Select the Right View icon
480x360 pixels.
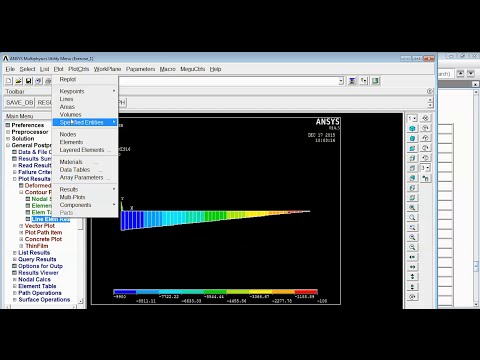(412, 158)
